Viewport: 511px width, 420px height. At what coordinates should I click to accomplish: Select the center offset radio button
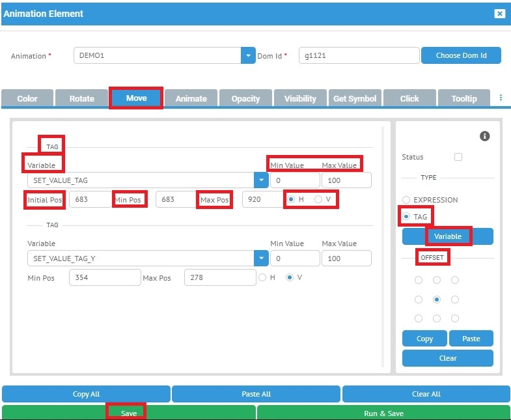437,300
